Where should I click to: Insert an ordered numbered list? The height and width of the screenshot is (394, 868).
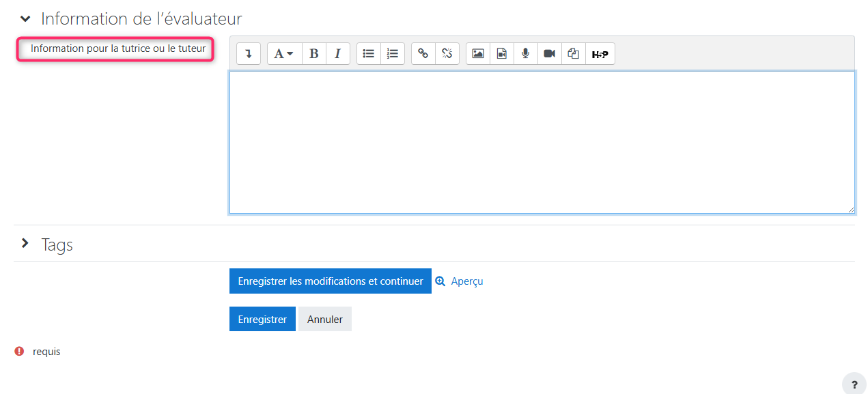point(393,54)
